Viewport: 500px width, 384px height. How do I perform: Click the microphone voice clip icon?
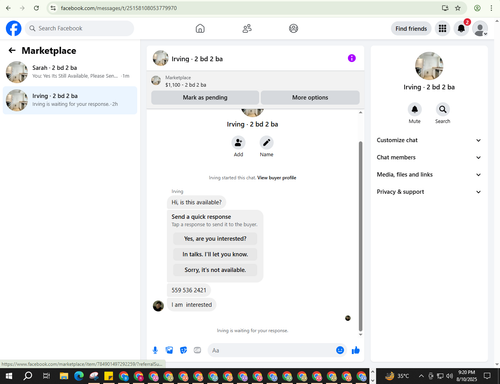click(x=155, y=350)
